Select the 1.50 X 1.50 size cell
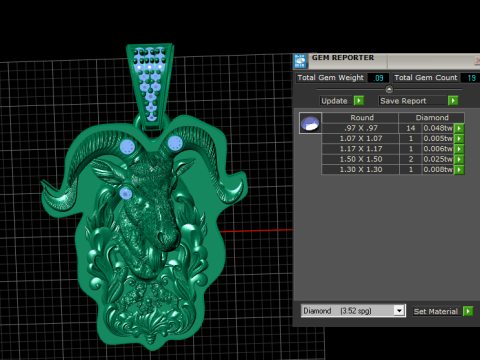This screenshot has width=480, height=360. click(x=361, y=159)
